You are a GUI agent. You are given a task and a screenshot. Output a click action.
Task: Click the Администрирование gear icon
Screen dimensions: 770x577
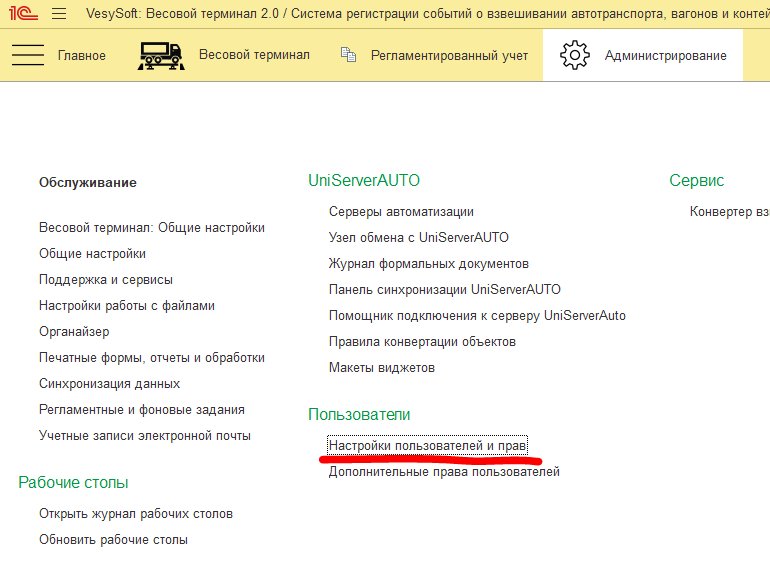coord(575,55)
